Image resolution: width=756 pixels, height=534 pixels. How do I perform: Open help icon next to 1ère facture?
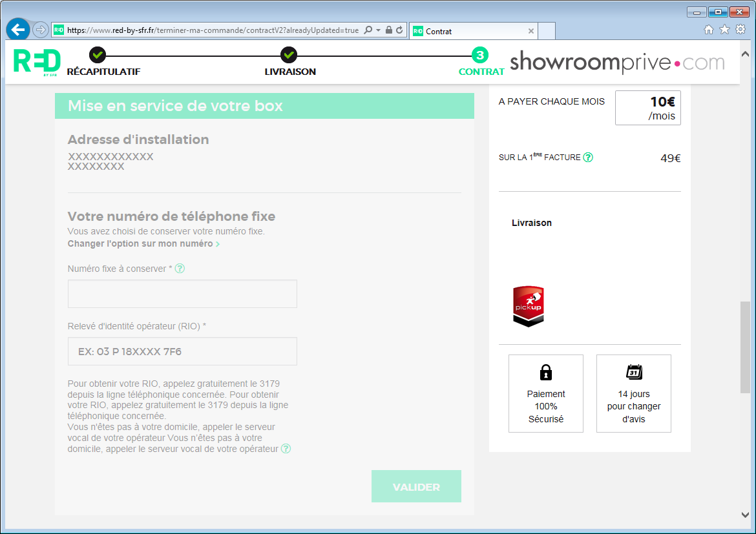tap(588, 158)
